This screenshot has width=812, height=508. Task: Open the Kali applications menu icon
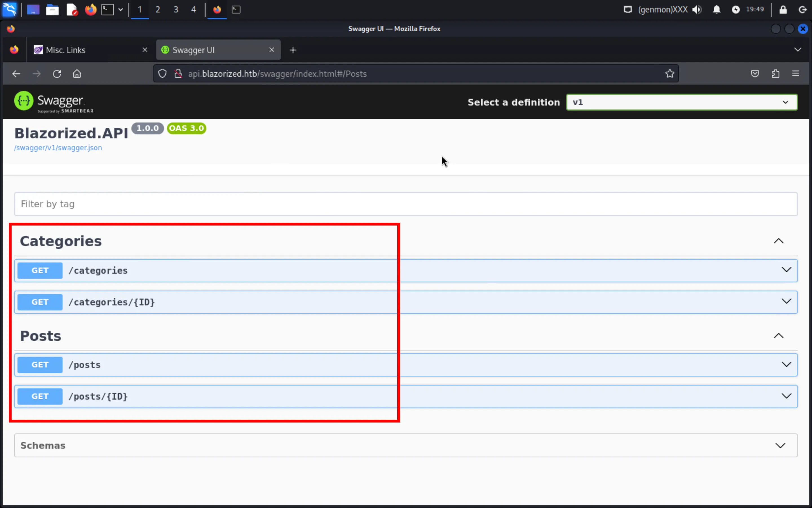[9, 9]
